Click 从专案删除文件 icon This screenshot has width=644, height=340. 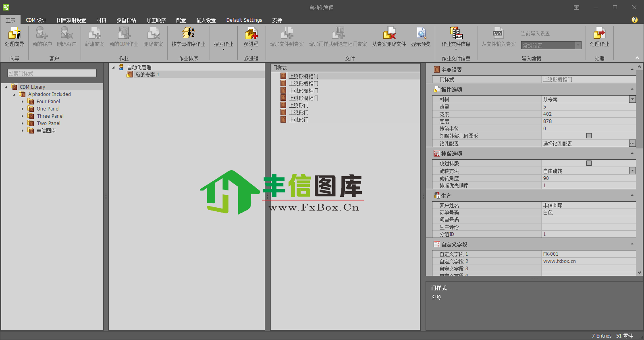tap(389, 34)
